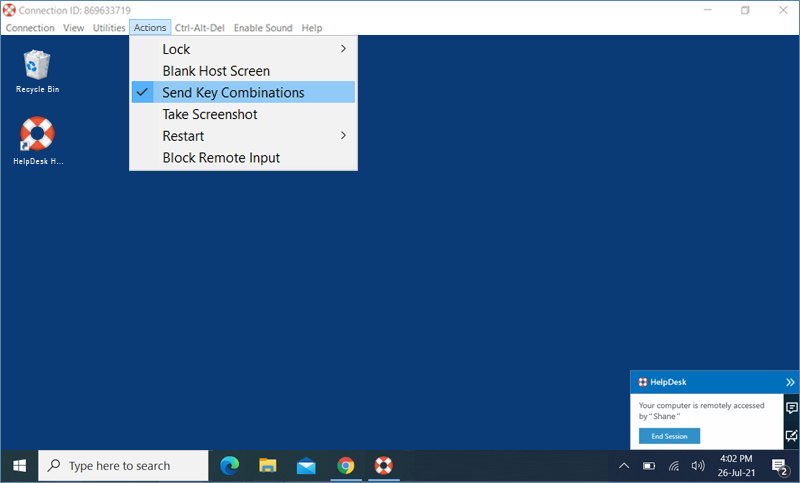Launch Microsoft Edge from the taskbar
Viewport: 800px width, 483px height.
[x=229, y=465]
